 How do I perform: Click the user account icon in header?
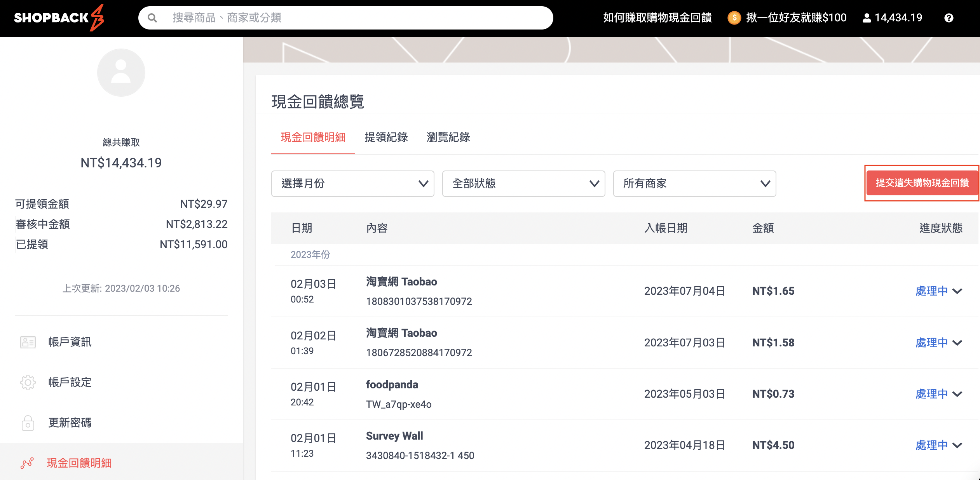pyautogui.click(x=867, y=18)
